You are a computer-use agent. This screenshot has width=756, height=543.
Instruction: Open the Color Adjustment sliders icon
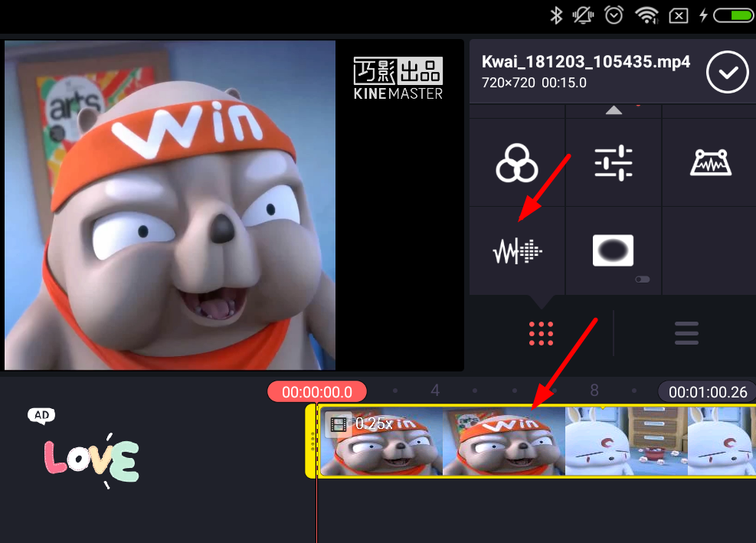pos(614,163)
